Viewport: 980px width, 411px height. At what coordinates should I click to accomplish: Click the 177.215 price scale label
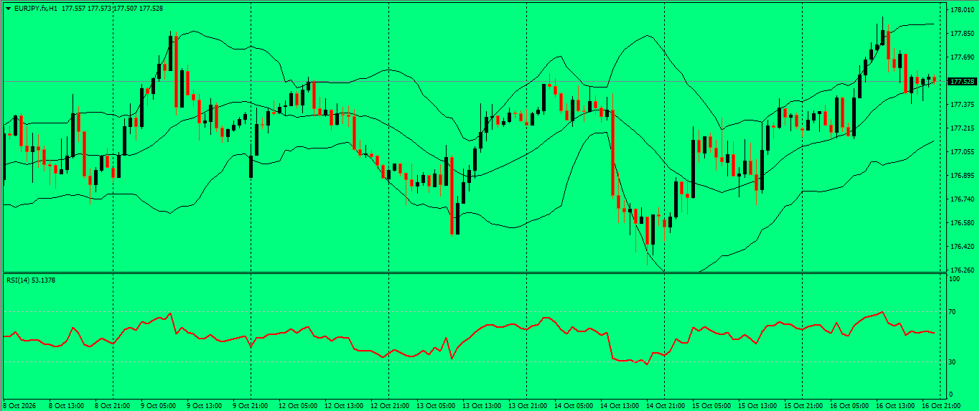[962, 128]
